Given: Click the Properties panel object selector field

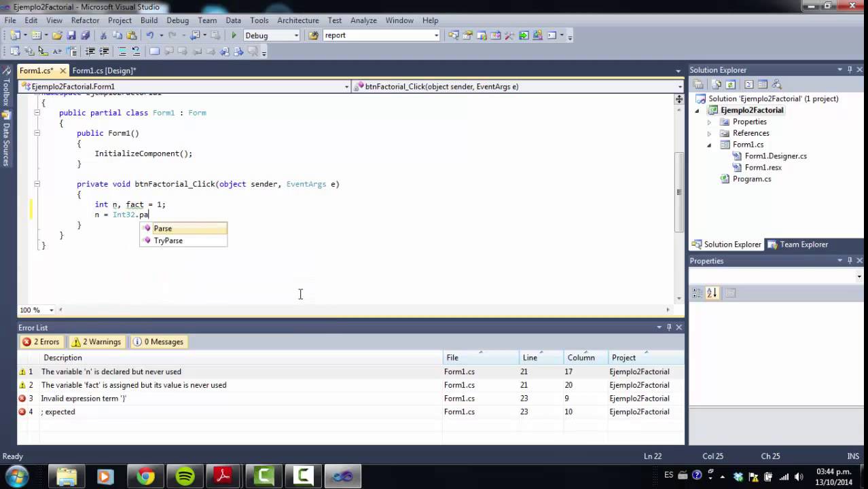Looking at the screenshot, I should coord(776,276).
